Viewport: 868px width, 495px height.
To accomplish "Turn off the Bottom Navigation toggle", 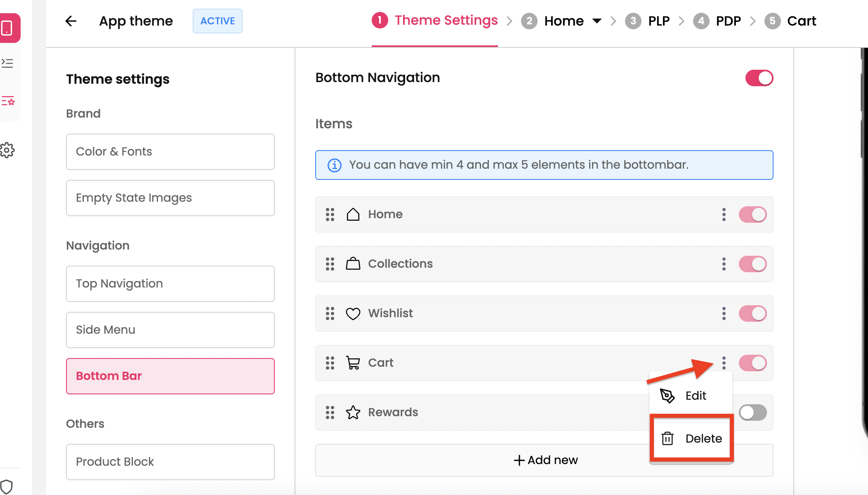I will [x=759, y=78].
